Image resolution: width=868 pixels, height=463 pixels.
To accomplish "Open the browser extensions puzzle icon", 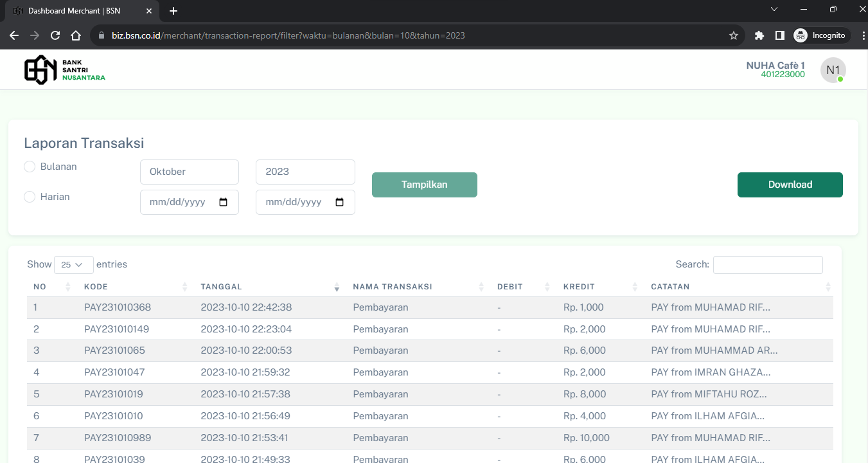I will click(x=759, y=35).
